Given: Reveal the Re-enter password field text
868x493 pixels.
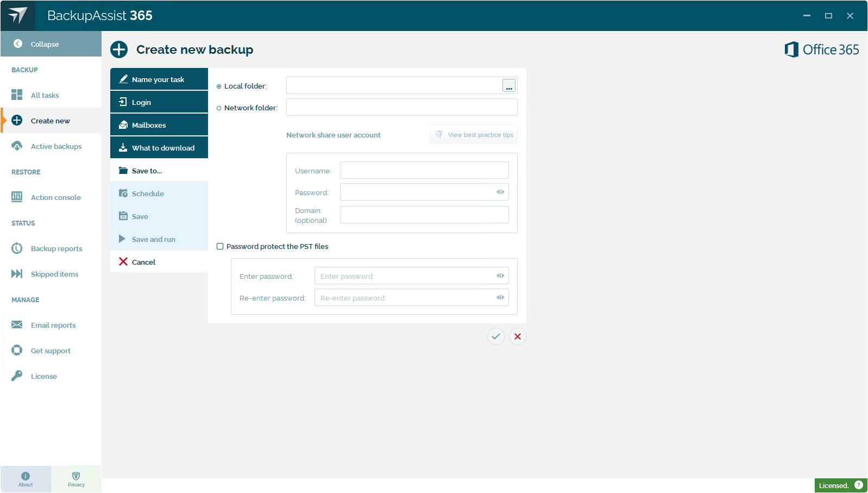Looking at the screenshot, I should [500, 297].
